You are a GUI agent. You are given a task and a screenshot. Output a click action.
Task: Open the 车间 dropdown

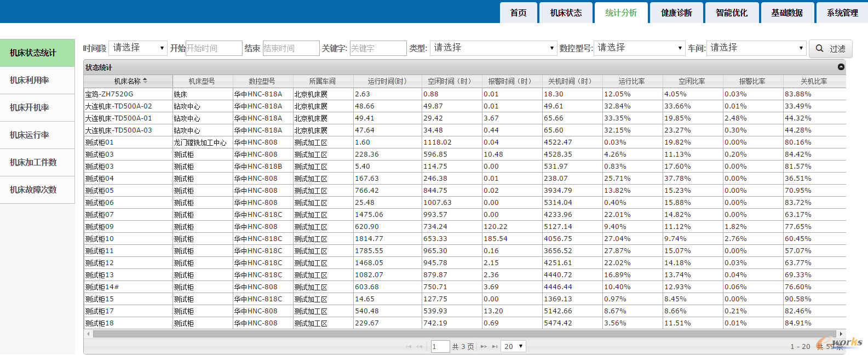coord(756,48)
